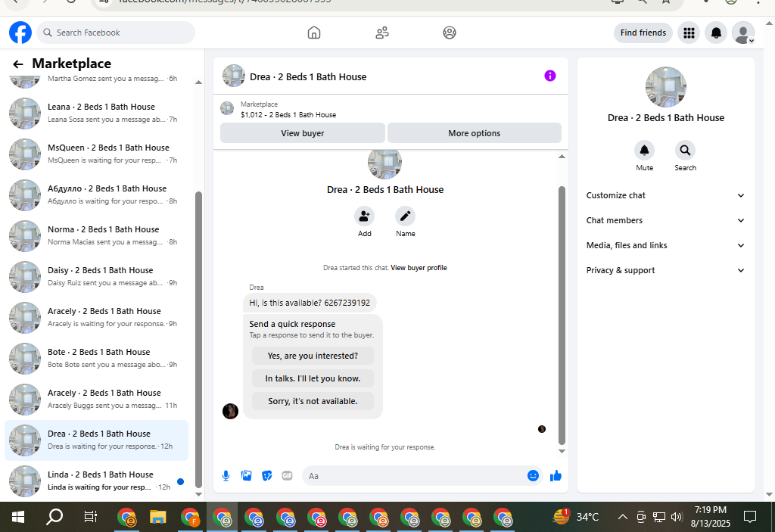Send quick reply "In talks. I'll let you know."
This screenshot has width=775, height=532.
(313, 378)
